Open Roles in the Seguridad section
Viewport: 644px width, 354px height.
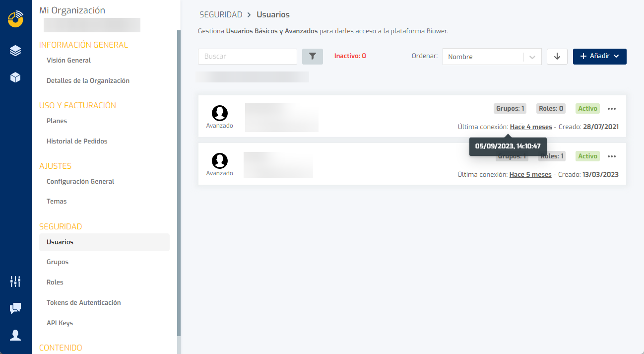tap(55, 282)
